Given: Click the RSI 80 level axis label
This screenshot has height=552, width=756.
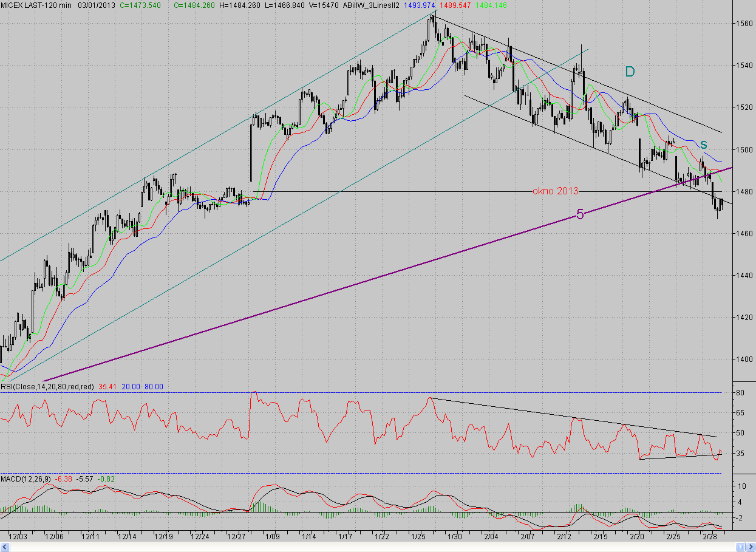Looking at the screenshot, I should point(741,393).
